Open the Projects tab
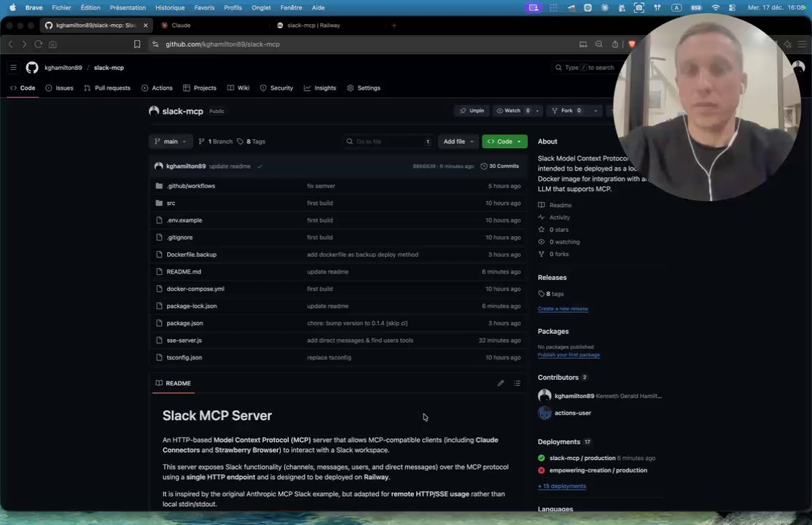 pyautogui.click(x=200, y=88)
